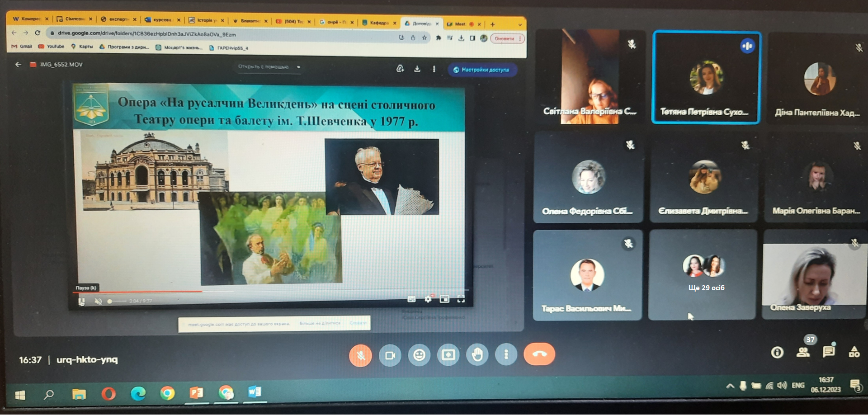The height and width of the screenshot is (415, 868).
Task: Click the present screen icon
Action: pos(448,355)
